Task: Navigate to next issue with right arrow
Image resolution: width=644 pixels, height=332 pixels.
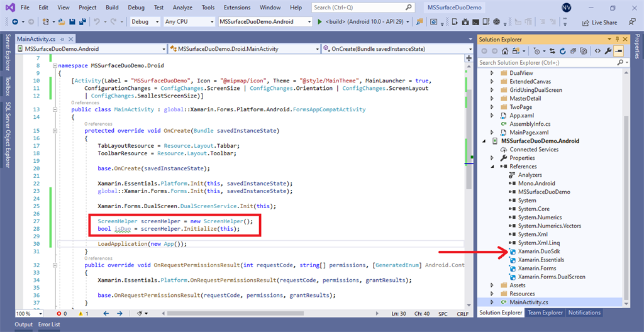Action: (x=119, y=314)
